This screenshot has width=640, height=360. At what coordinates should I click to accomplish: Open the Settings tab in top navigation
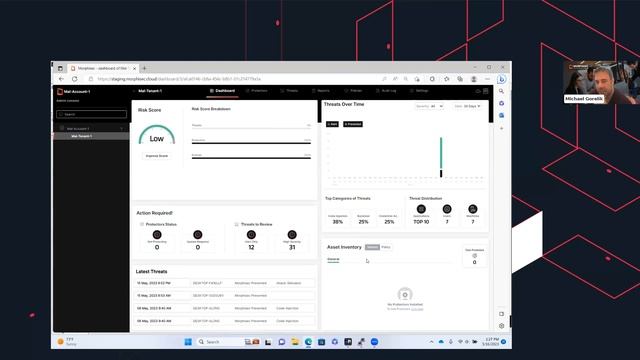click(x=419, y=91)
